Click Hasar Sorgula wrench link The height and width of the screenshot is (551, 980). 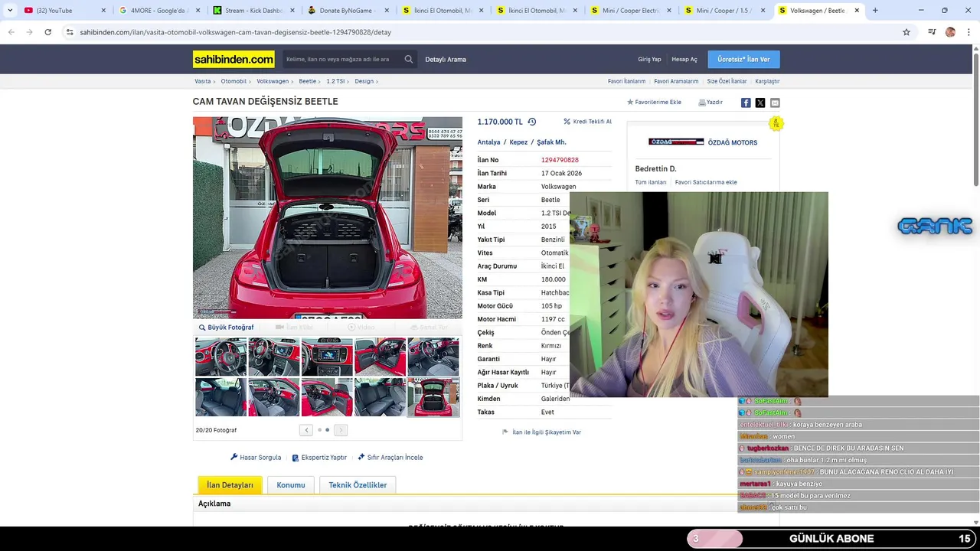pyautogui.click(x=256, y=458)
